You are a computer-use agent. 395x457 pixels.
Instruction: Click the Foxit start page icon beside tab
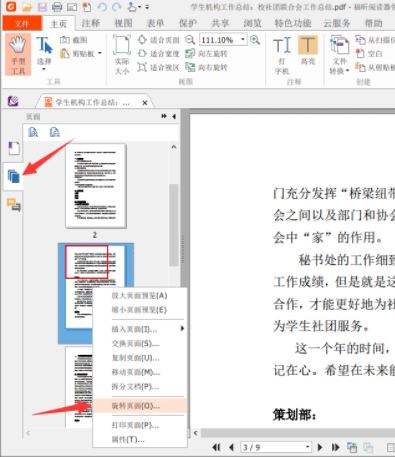tap(13, 101)
